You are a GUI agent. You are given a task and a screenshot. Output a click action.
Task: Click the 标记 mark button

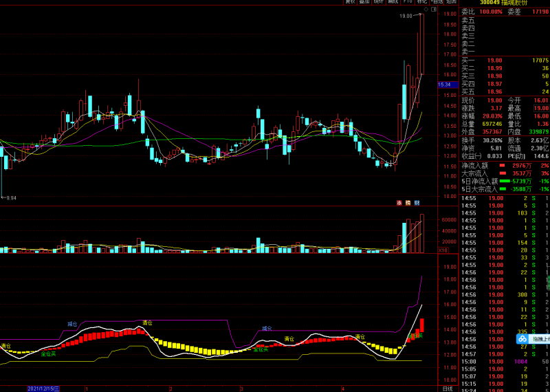pyautogui.click(x=422, y=3)
